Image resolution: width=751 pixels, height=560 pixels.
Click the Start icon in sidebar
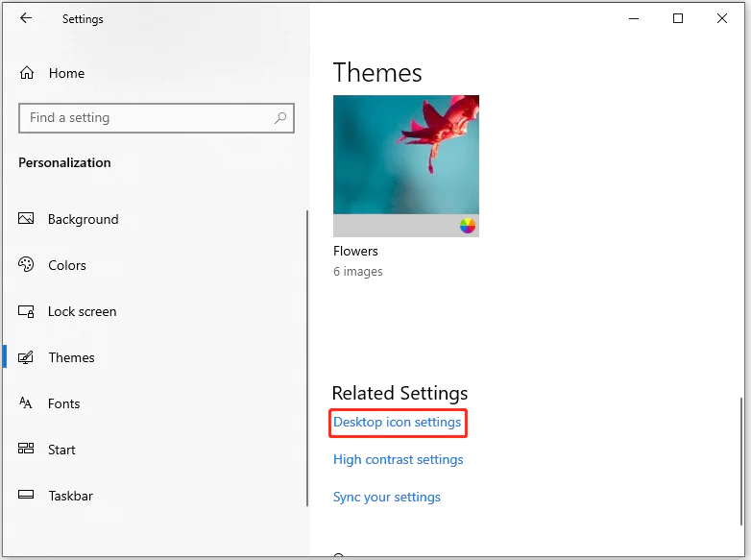click(26, 450)
